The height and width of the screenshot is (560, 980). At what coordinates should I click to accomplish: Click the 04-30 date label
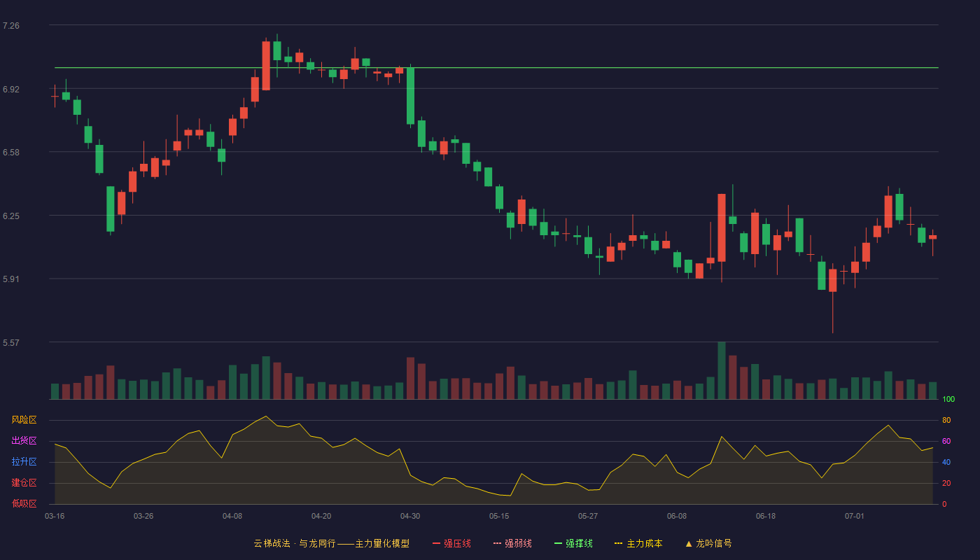(x=410, y=516)
